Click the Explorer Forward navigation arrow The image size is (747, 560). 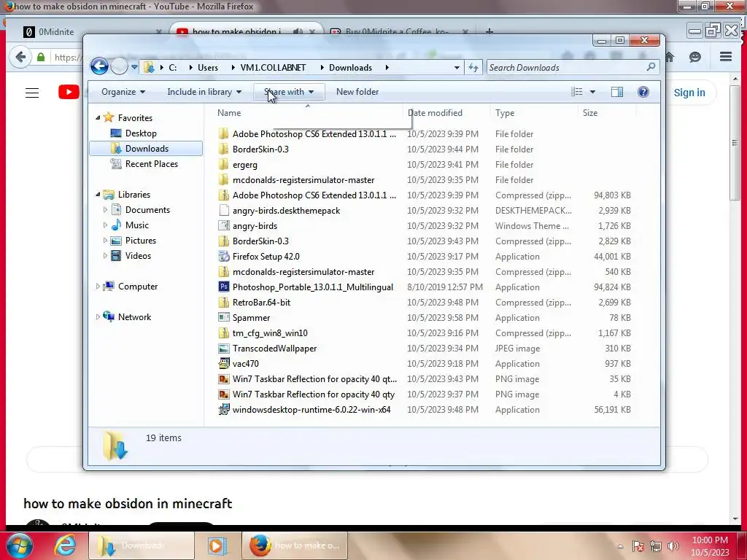click(x=119, y=66)
